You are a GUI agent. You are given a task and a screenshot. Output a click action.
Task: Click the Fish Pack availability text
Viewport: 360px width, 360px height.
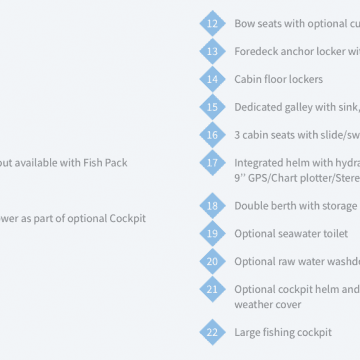(64, 163)
